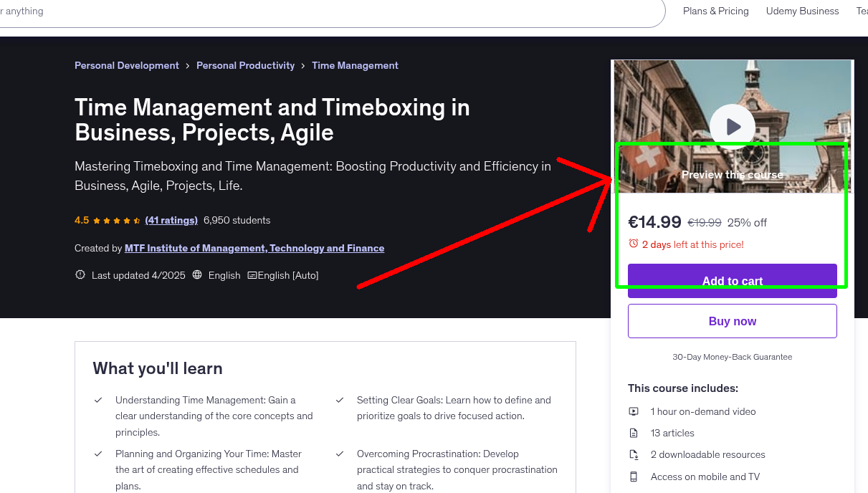This screenshot has height=493, width=868.
Task: Play the course preview video
Action: coord(732,126)
